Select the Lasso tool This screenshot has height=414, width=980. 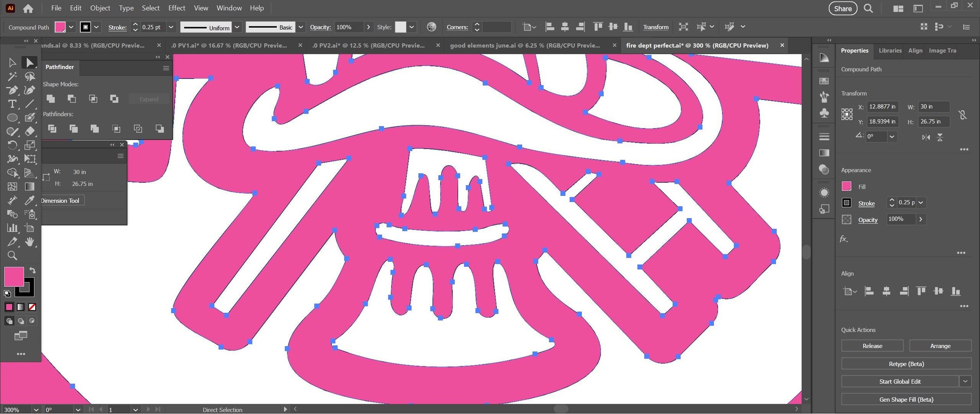(29, 77)
